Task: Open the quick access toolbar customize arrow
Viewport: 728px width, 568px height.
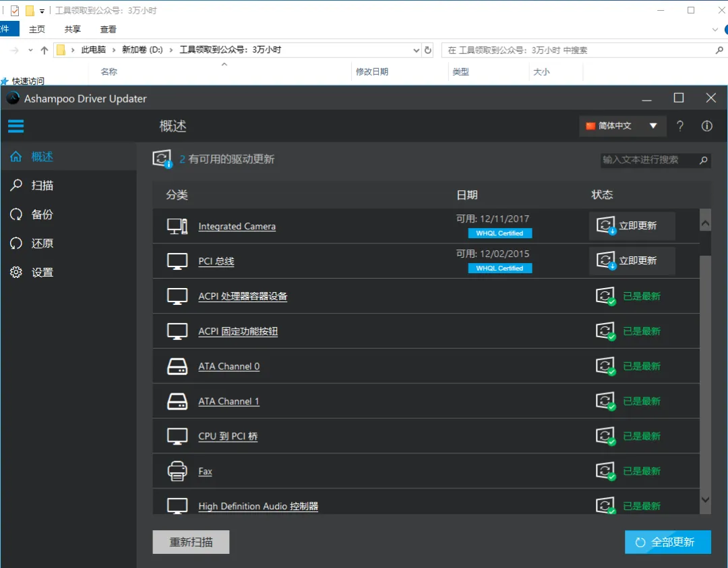Action: (42, 11)
